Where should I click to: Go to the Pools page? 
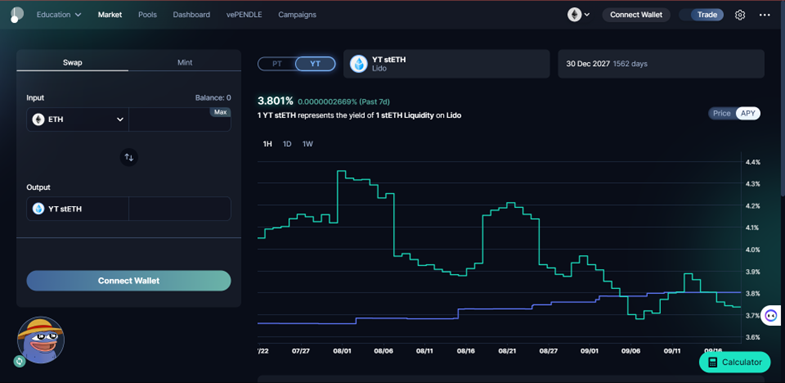(x=147, y=15)
